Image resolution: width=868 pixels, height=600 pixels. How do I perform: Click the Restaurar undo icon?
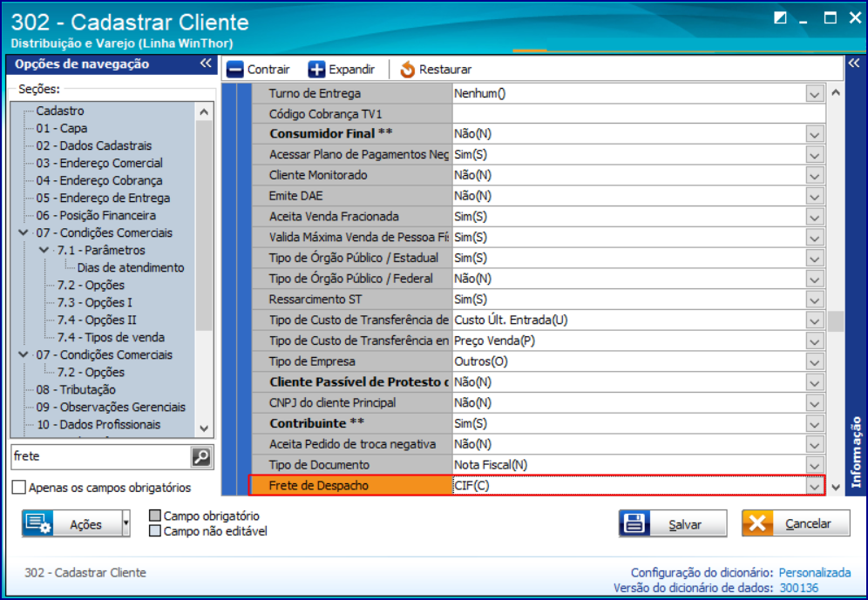click(x=408, y=70)
